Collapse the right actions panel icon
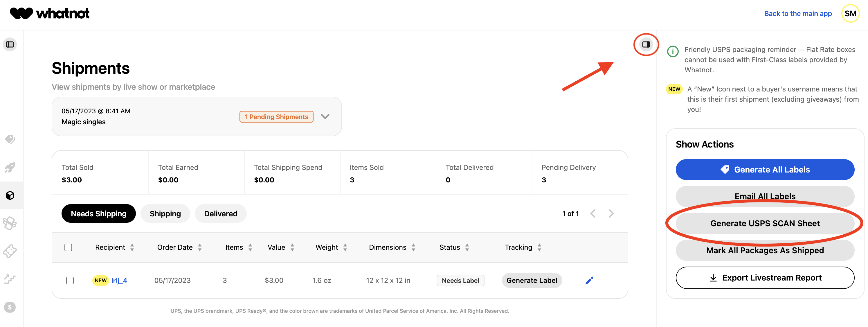 click(646, 44)
